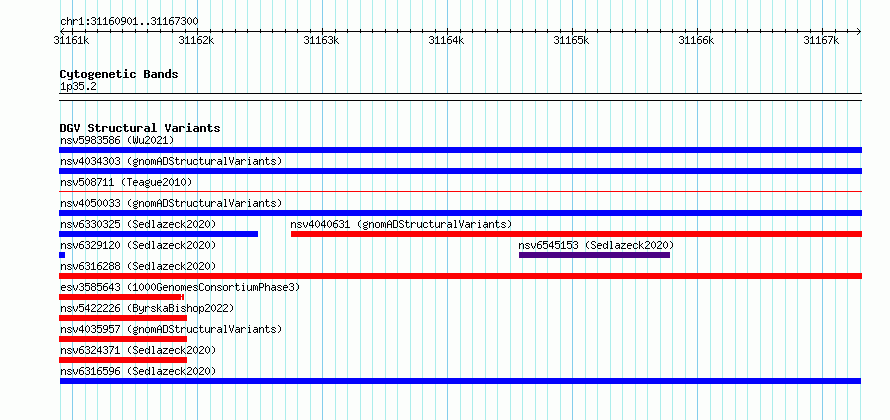
Task: Click the thin red line of nsv508711
Action: (460, 192)
